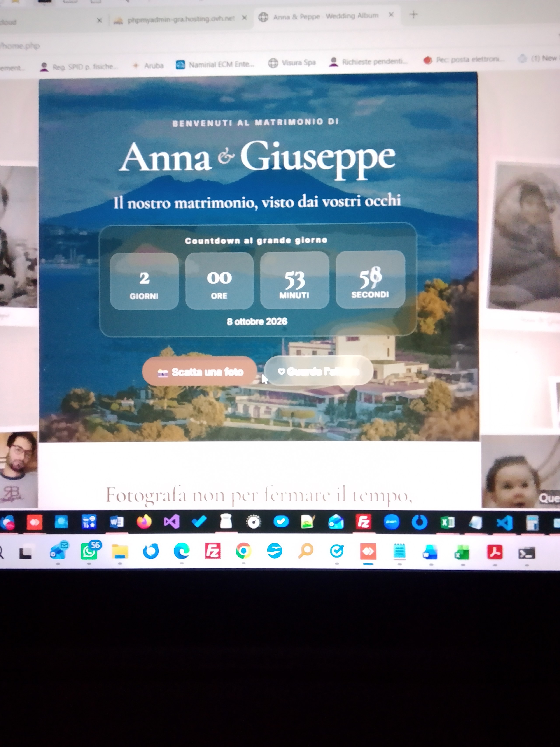Image resolution: width=560 pixels, height=747 pixels.
Task: Open the Task View icon in the light taskbar
Action: (x=25, y=553)
